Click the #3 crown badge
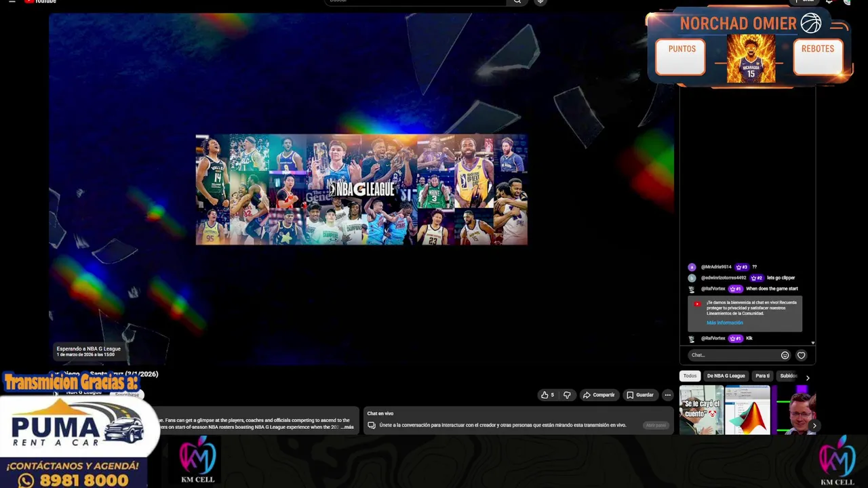 741,267
